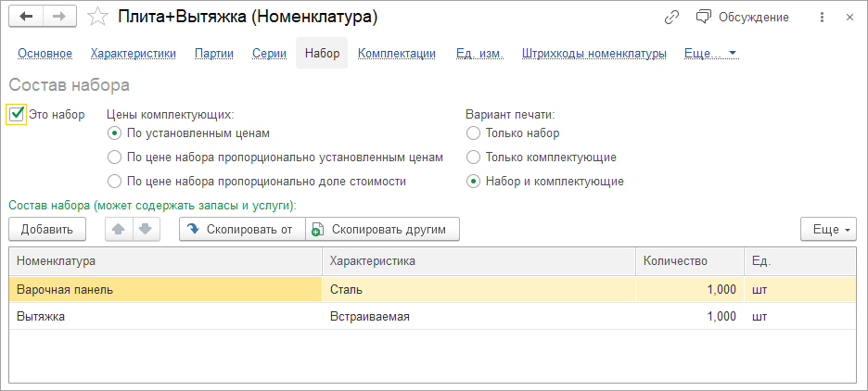This screenshot has height=391, width=868.
Task: Switch to the Характеристики tab
Action: pyautogui.click(x=134, y=53)
